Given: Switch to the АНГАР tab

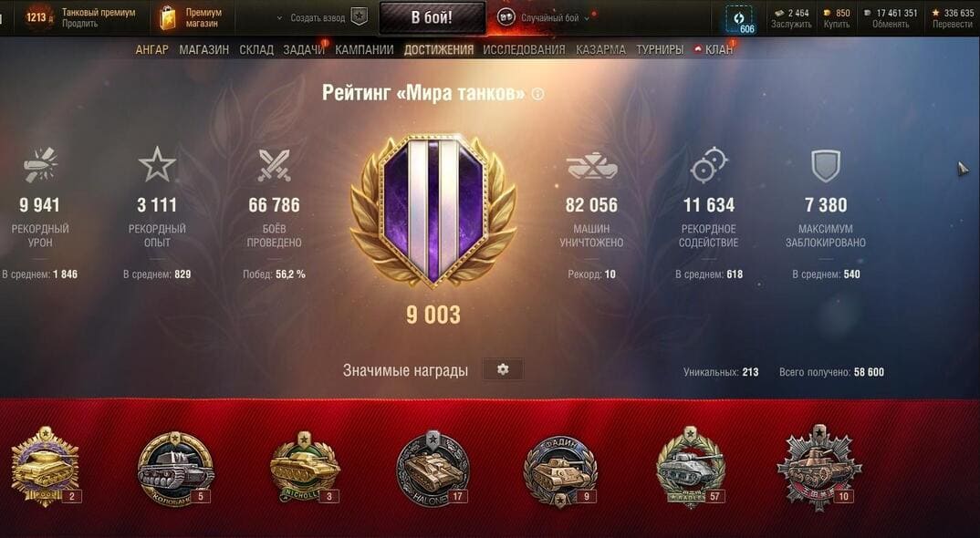Looking at the screenshot, I should 151,49.
